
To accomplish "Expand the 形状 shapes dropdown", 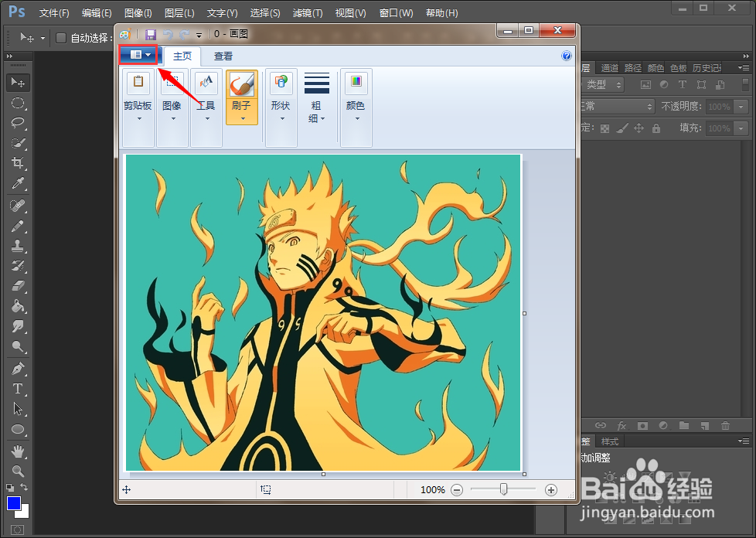I will click(282, 118).
